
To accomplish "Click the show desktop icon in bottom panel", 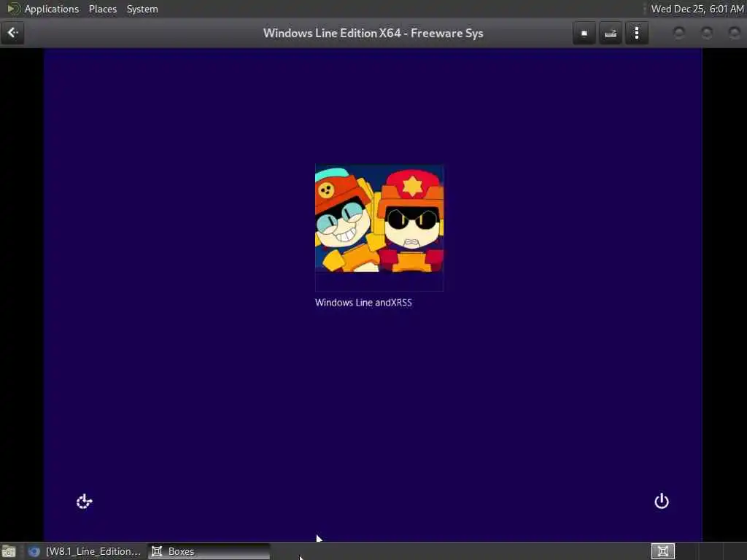I will [9, 552].
